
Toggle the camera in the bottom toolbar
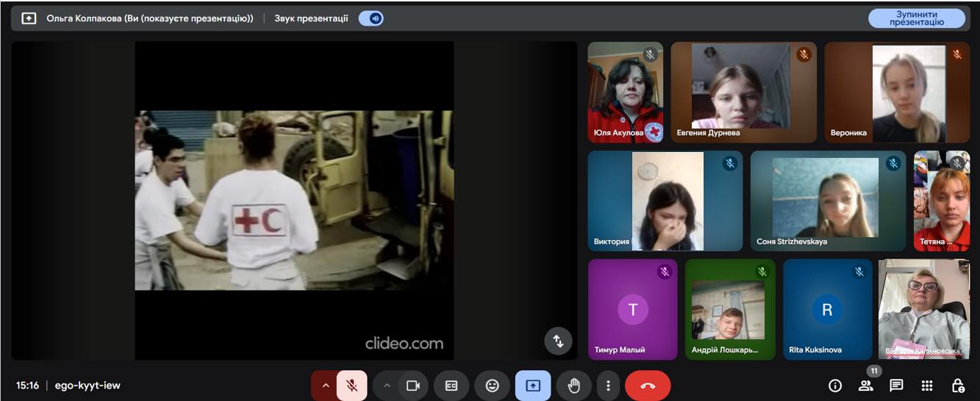[x=412, y=386]
